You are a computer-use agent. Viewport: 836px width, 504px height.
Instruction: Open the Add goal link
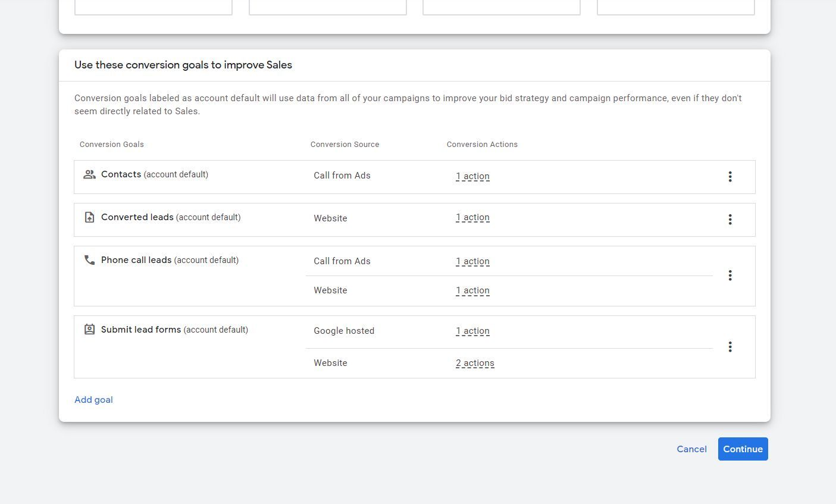[93, 399]
